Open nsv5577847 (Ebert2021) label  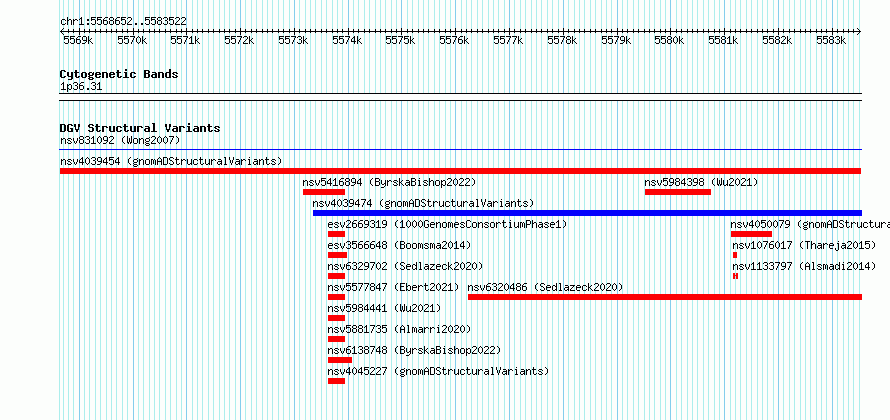[x=393, y=287]
